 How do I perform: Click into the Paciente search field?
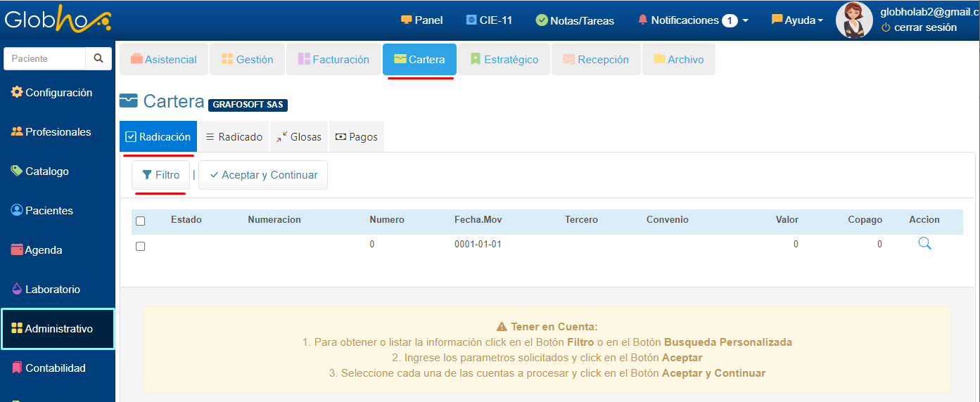(45, 59)
